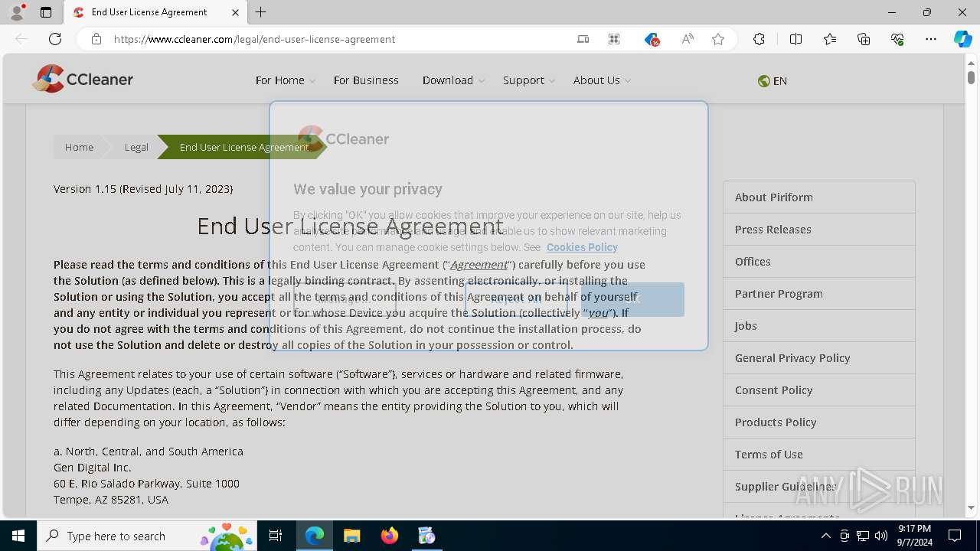Click the browser address bar URL
The height and width of the screenshot is (551, 980).
(254, 39)
